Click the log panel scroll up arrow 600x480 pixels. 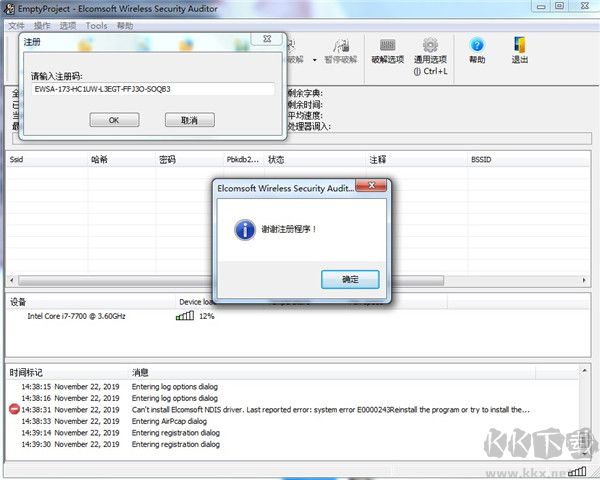584,371
